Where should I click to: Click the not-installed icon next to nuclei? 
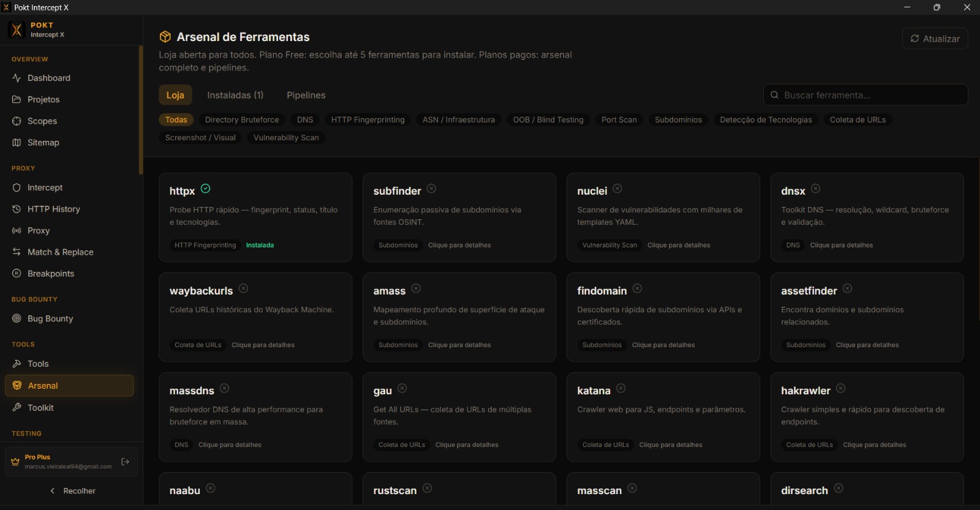pos(617,189)
